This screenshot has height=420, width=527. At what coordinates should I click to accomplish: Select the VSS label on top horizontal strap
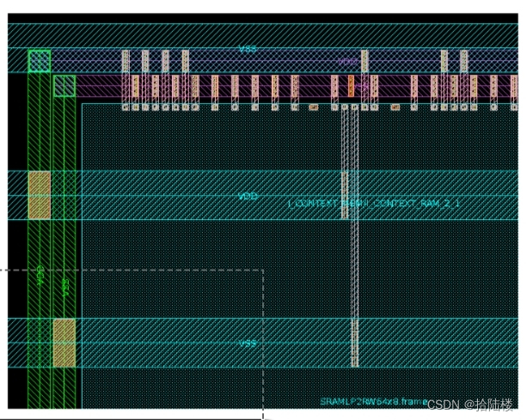(248, 49)
